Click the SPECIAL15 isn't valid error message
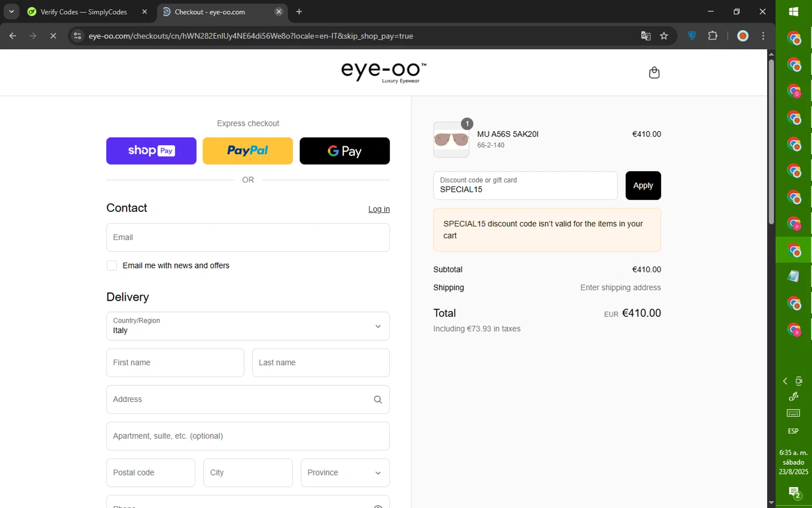Viewport: 812px width, 508px height. point(547,230)
